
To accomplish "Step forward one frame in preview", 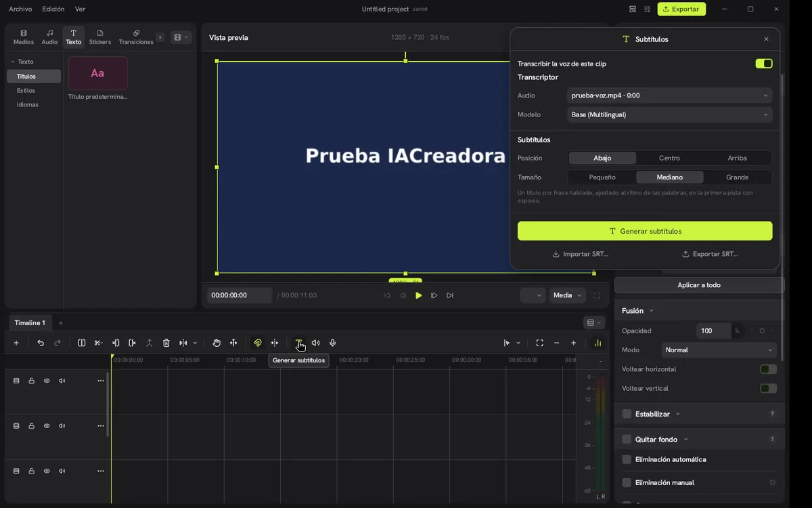I will [x=434, y=295].
